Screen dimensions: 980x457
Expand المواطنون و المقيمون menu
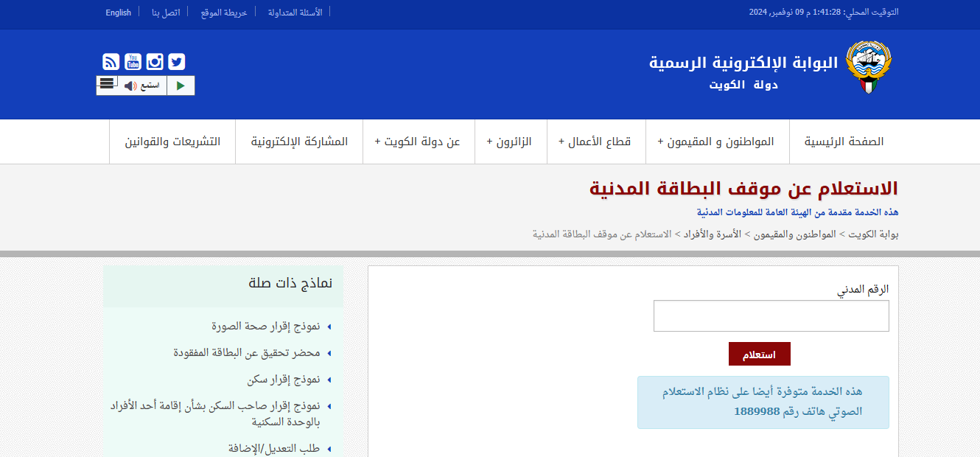click(x=716, y=142)
